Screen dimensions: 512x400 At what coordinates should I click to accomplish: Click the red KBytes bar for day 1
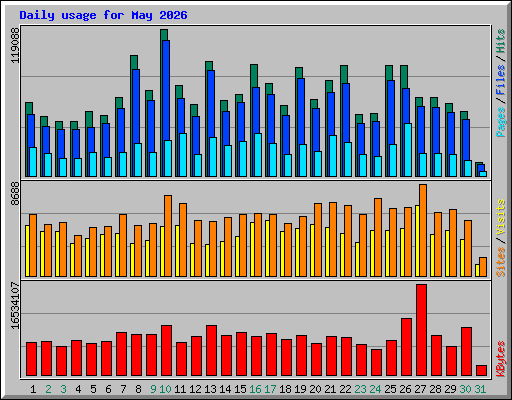(x=31, y=359)
